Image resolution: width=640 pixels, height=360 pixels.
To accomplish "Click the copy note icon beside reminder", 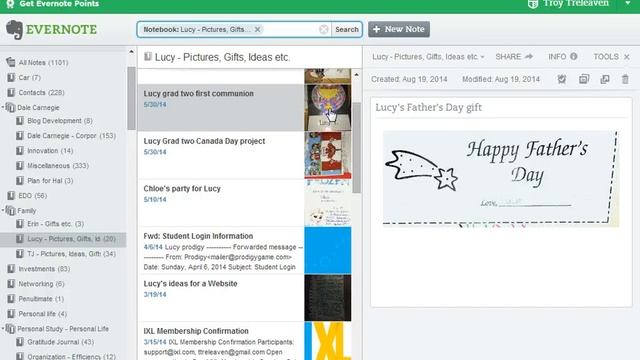I will (x=584, y=79).
